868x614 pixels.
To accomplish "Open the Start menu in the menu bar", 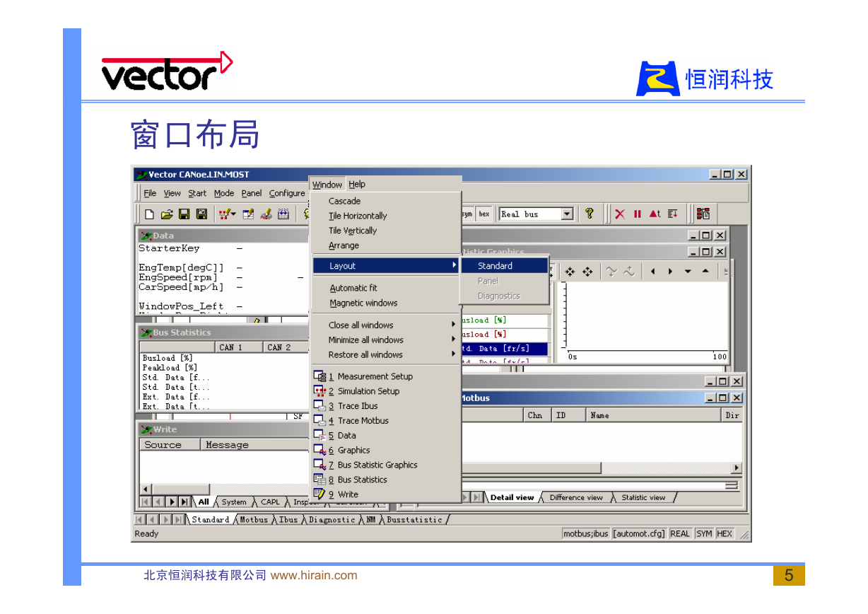I will pyautogui.click(x=197, y=193).
